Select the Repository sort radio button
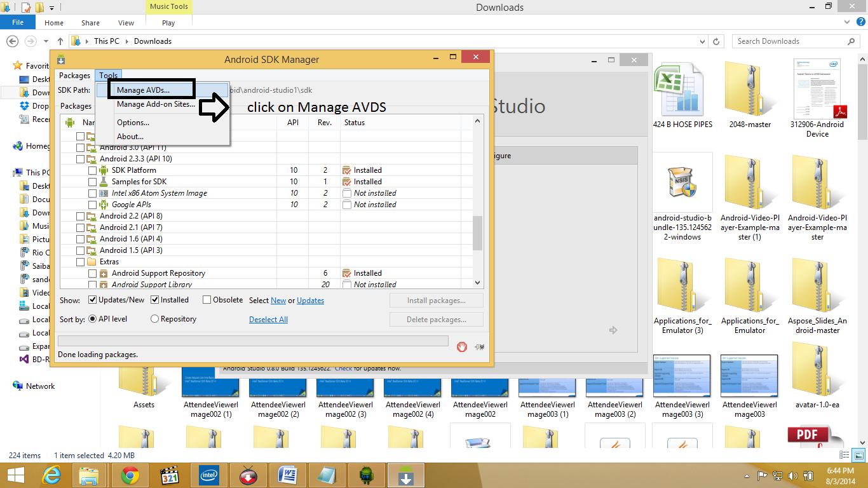 154,319
